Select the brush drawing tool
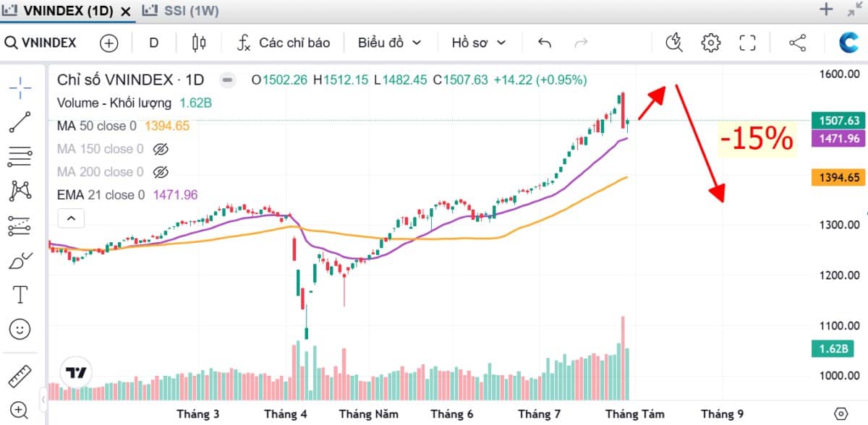The image size is (868, 425). [x=20, y=260]
